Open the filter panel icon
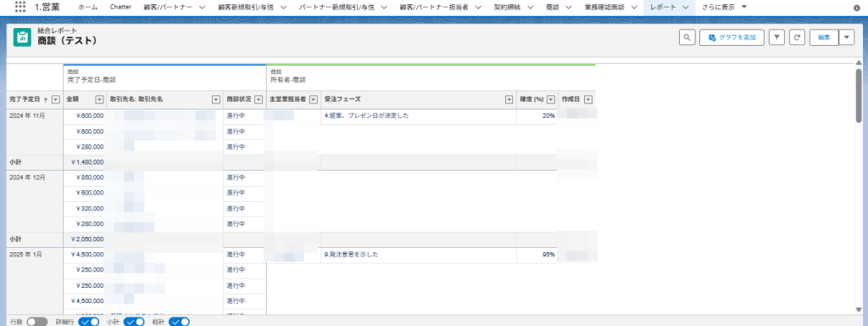This screenshot has width=868, height=326. pyautogui.click(x=776, y=37)
